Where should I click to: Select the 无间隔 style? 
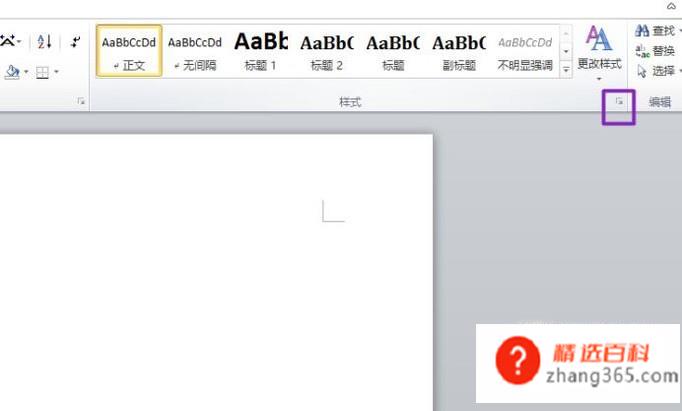[x=195, y=51]
